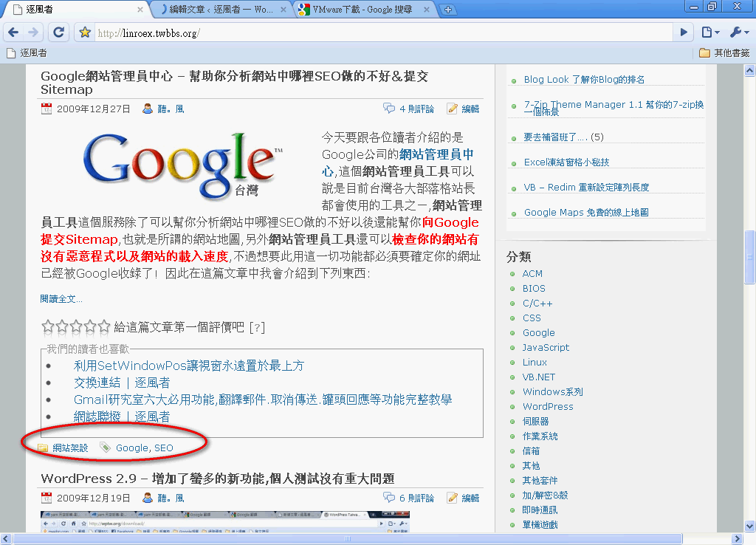Open 利用SetWindowPos讓視窗永遠置於最上方 related post

click(189, 366)
